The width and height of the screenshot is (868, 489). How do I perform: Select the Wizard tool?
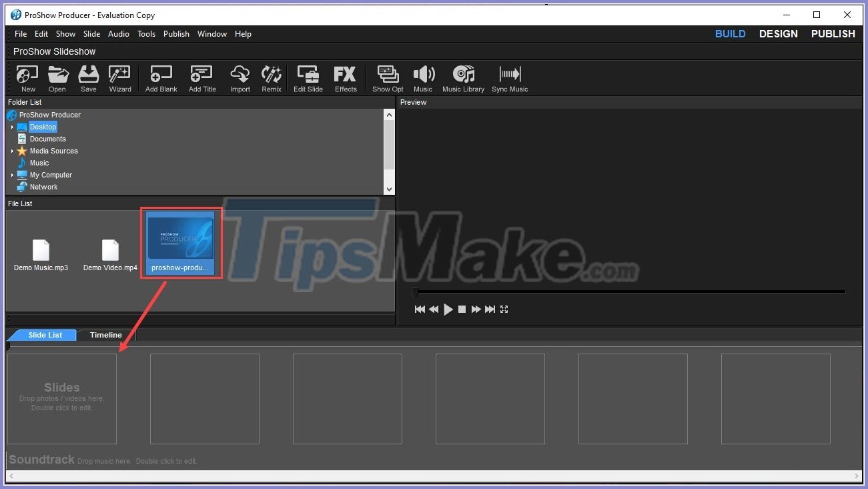tap(119, 78)
